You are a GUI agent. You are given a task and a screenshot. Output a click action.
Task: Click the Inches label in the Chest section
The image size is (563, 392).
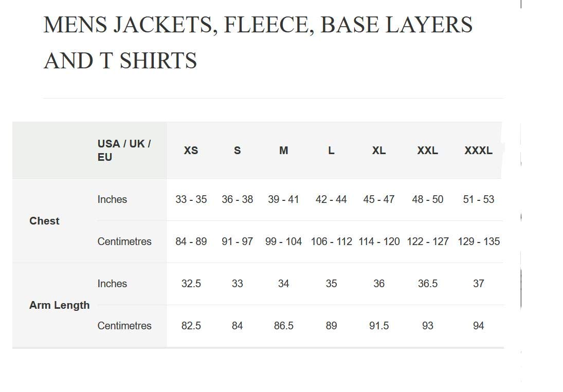point(112,199)
